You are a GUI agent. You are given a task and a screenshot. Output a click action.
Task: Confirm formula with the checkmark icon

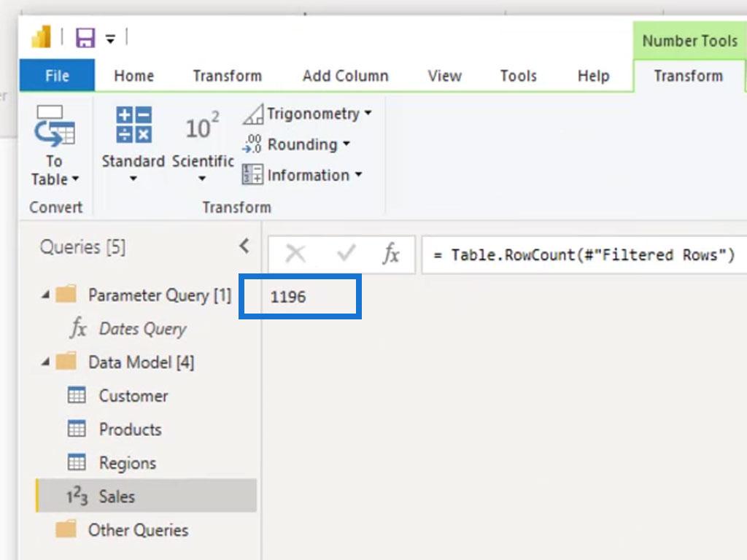(346, 253)
